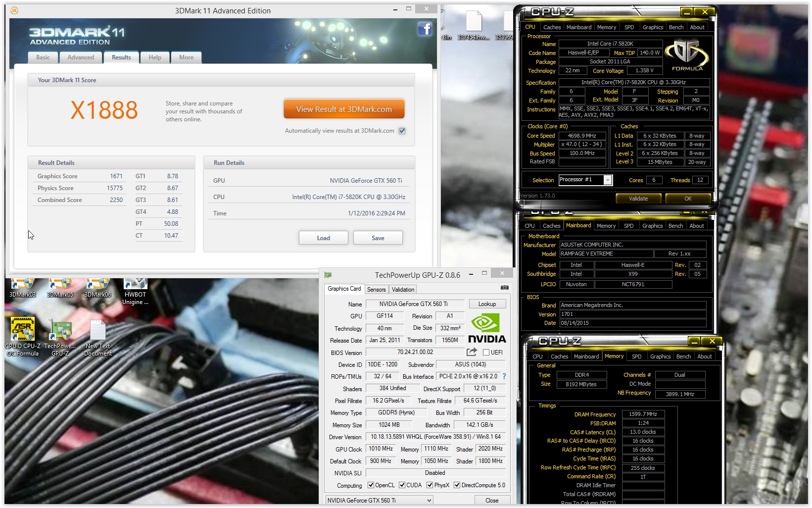Click the GPU-Z BIOS share/export icon

coord(472,352)
